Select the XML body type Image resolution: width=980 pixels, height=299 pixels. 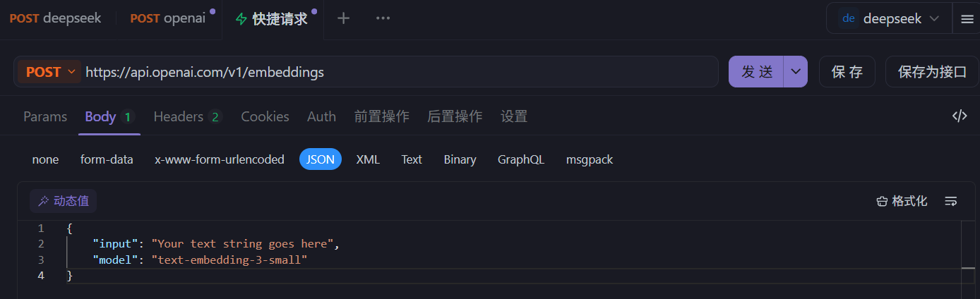click(368, 159)
